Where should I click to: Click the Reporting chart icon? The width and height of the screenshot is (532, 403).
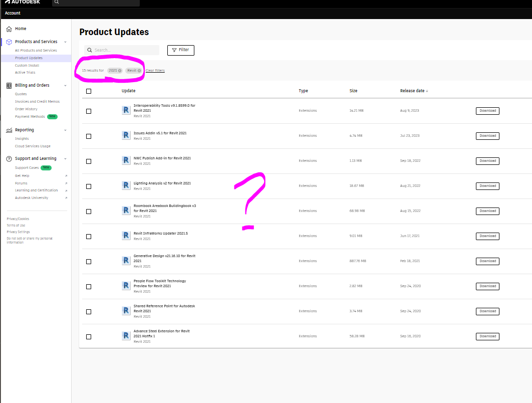(9, 130)
